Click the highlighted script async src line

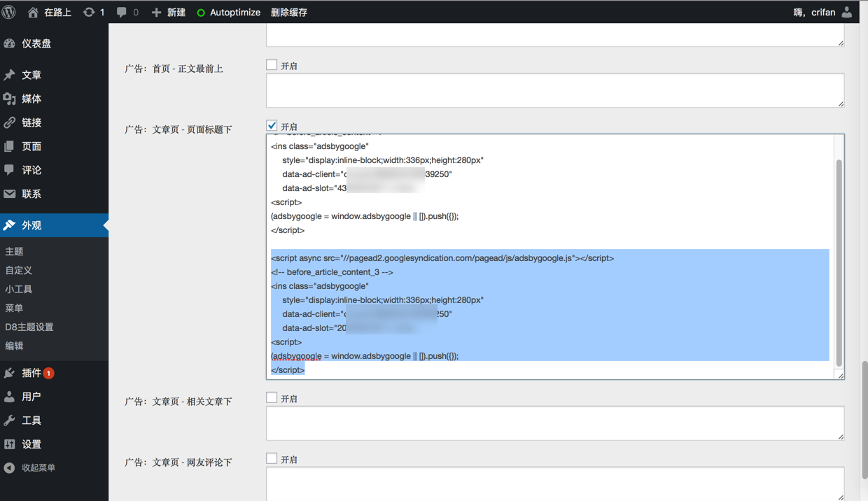pos(442,258)
